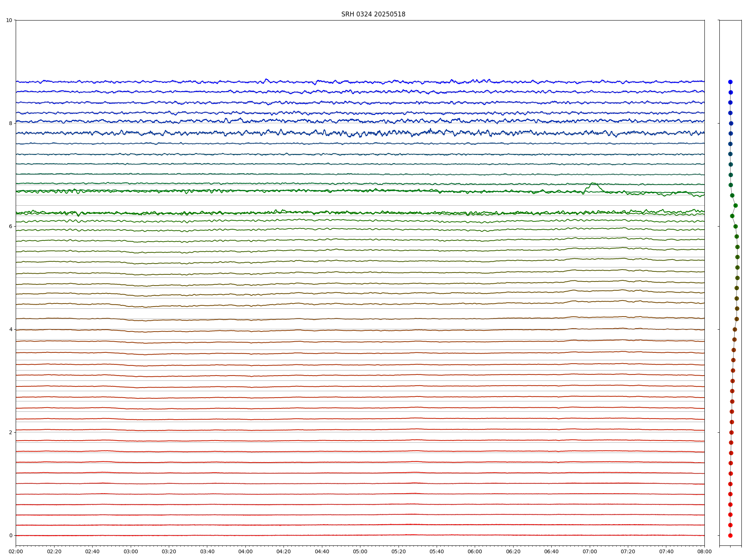Click the 06:20 time label
This screenshot has width=747, height=560.
[513, 551]
